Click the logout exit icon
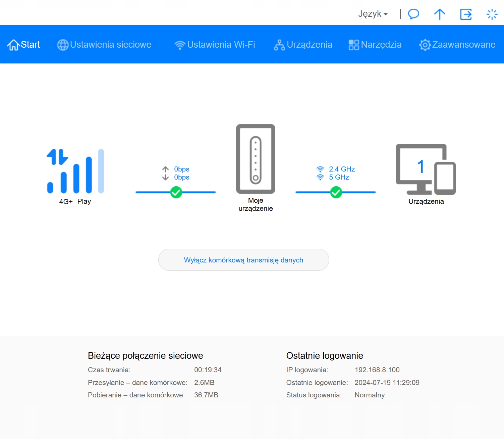504x439 pixels. [x=466, y=14]
